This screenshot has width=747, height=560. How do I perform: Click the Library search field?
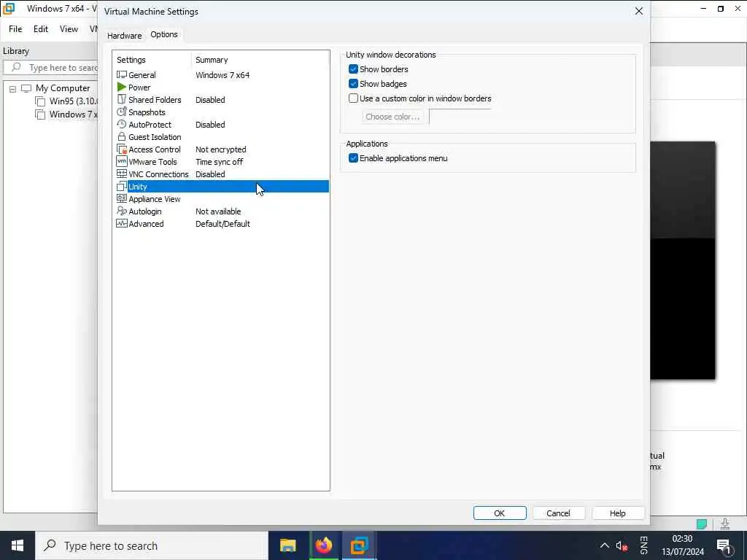pyautogui.click(x=50, y=68)
